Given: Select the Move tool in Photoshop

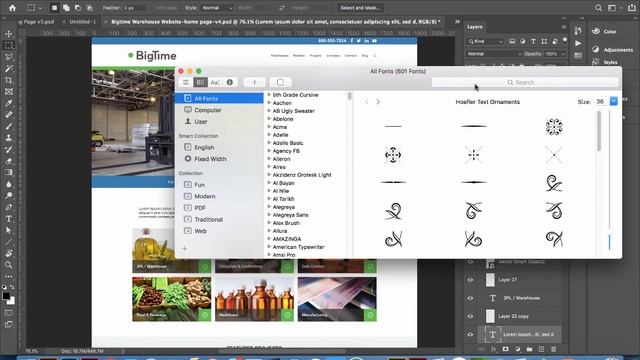Looking at the screenshot, I should (9, 34).
